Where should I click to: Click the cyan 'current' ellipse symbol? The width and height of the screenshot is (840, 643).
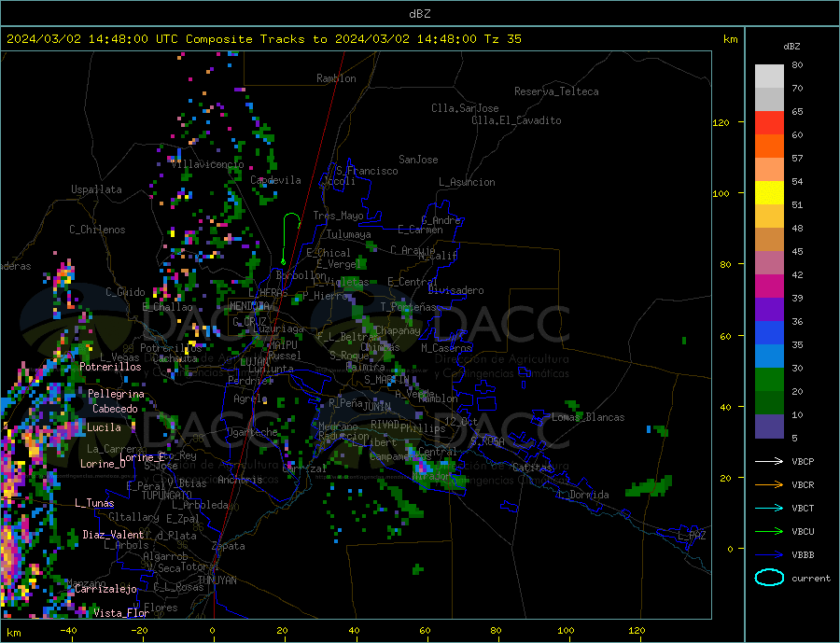click(769, 578)
